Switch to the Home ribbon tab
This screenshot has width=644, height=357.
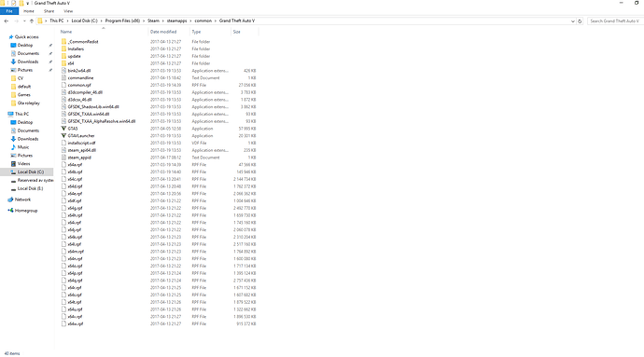click(x=29, y=11)
